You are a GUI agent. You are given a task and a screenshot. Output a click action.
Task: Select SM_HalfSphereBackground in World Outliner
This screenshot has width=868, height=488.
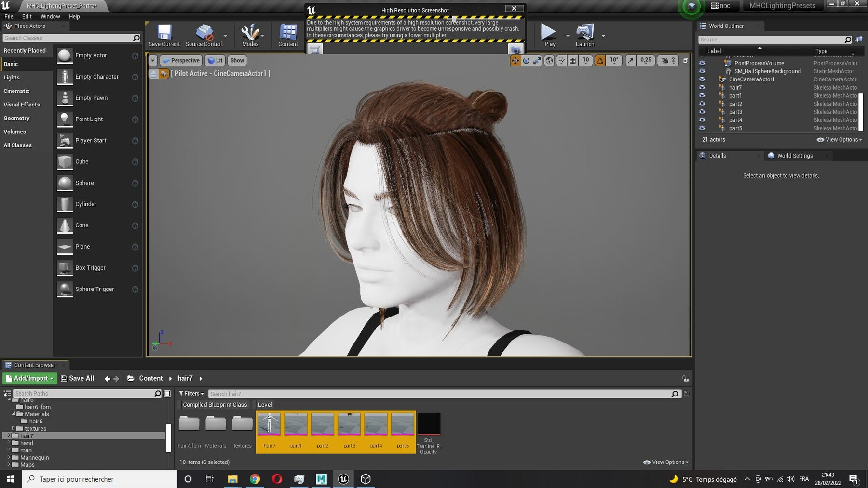767,71
